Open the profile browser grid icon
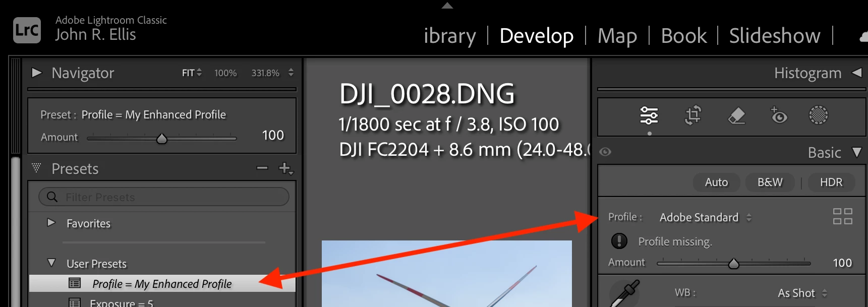868x307 pixels. 843,216
